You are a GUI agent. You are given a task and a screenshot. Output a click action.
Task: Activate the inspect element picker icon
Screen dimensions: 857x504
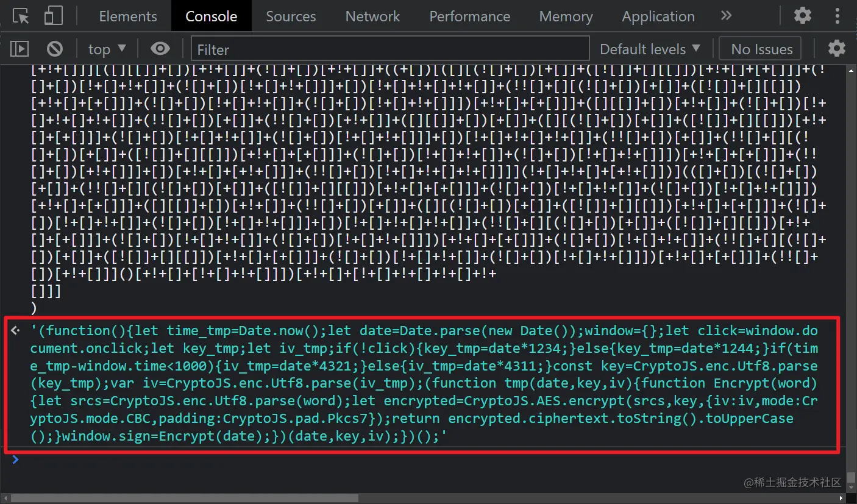[x=20, y=16]
